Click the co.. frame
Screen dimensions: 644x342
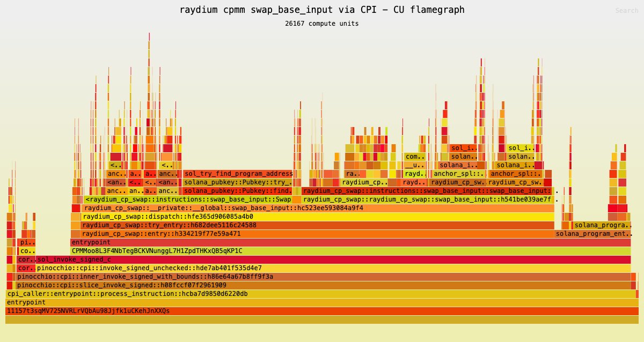click(27, 251)
